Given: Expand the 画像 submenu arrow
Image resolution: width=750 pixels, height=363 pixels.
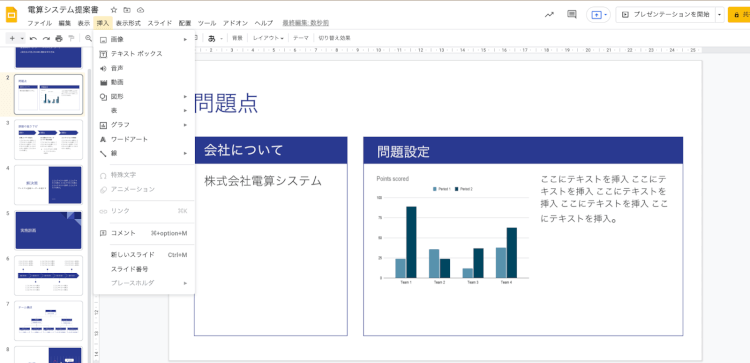Looking at the screenshot, I should 185,39.
